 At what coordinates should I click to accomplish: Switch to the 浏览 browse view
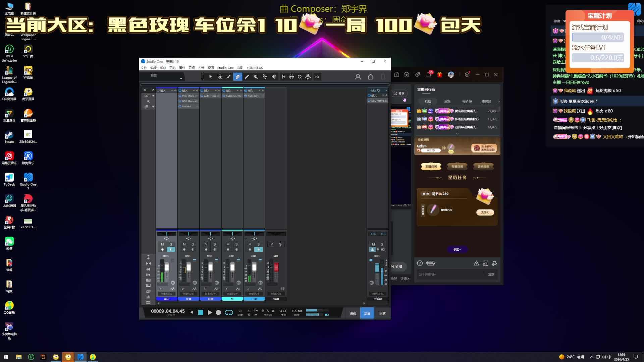[382, 313]
